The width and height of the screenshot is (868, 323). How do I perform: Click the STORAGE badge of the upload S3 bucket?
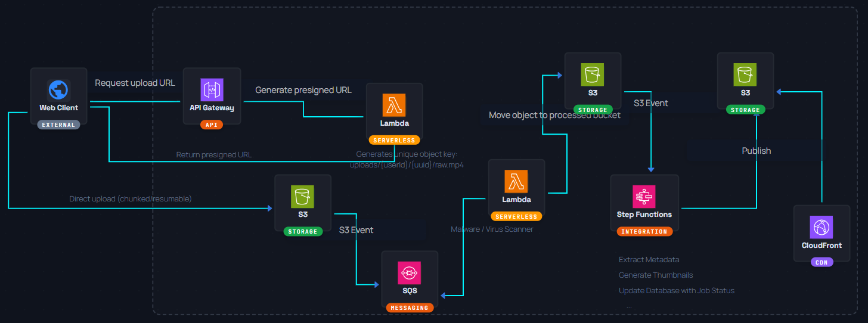point(303,231)
